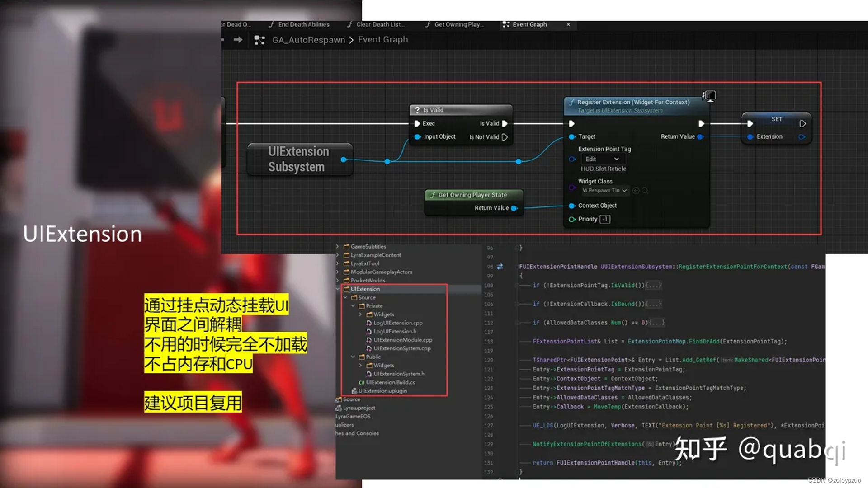Open the W Respawn Timer widget class dropdown
Image resolution: width=868 pixels, height=488 pixels.
(604, 191)
